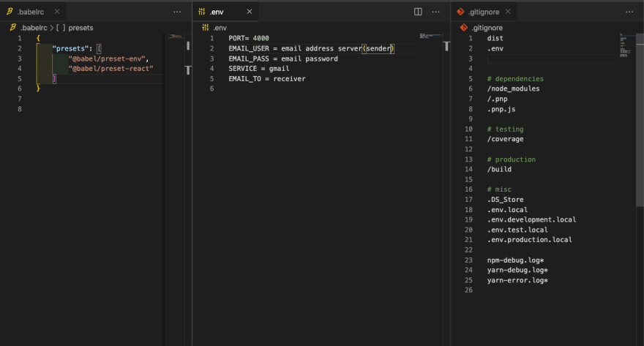Viewport: 644px width, 346px height.
Task: Switch to the .gitignore tab
Action: [x=484, y=12]
